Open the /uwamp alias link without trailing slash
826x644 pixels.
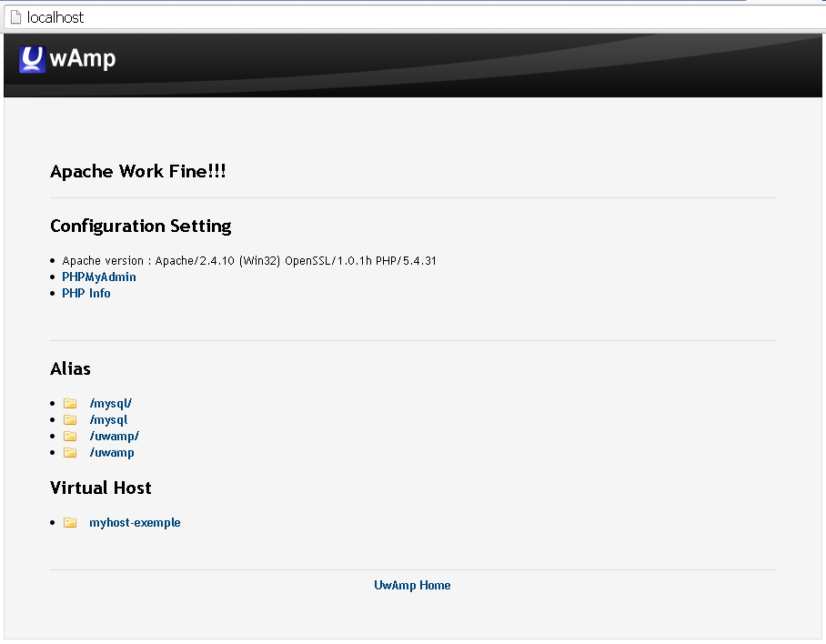click(112, 452)
